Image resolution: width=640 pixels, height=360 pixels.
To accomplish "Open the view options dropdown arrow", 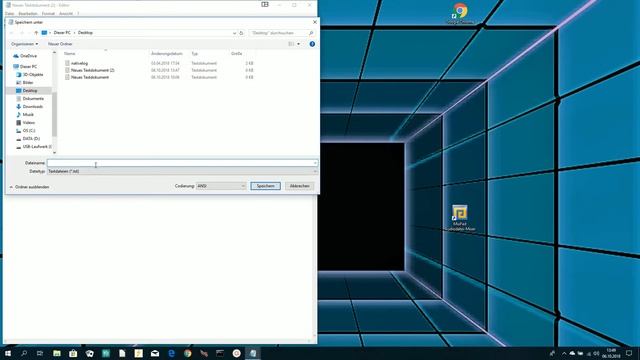I will click(x=298, y=44).
